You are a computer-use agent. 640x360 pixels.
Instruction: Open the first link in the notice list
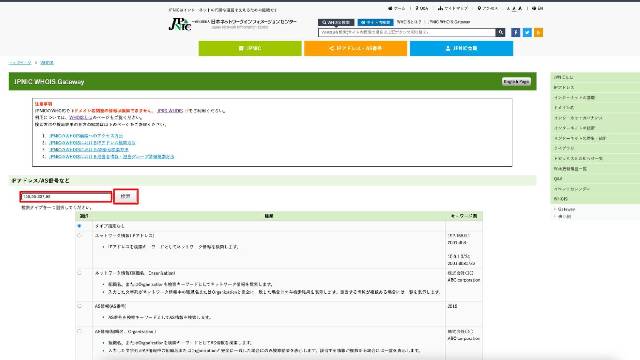pos(86,136)
